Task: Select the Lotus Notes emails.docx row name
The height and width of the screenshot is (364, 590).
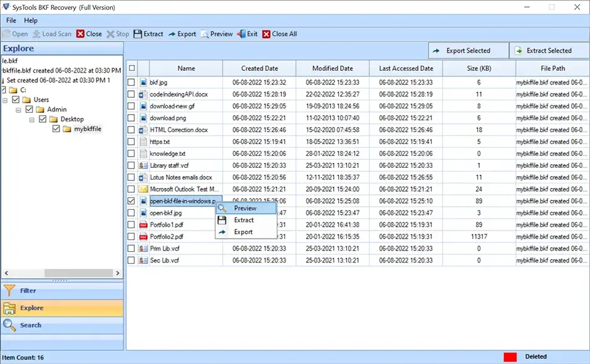Action: [x=181, y=177]
